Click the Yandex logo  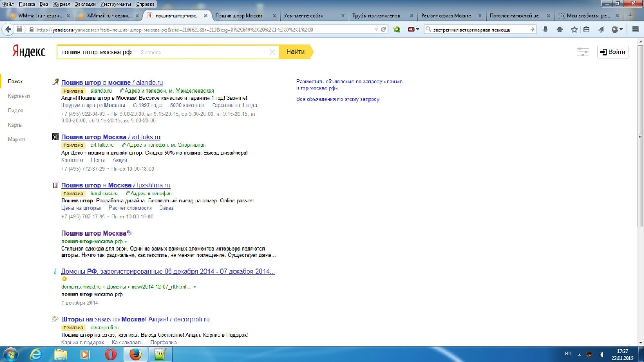(28, 52)
